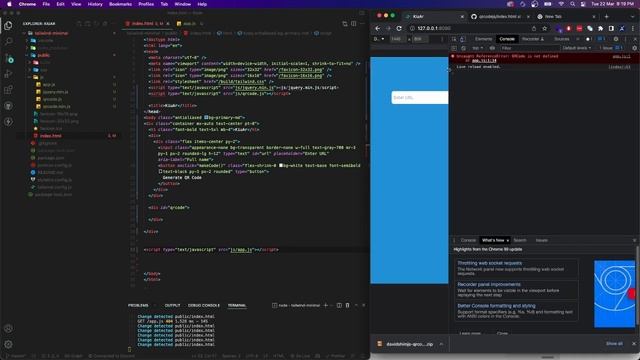The height and width of the screenshot is (360, 640).
Task: Activate DevTools inspect element picker
Action: 454,39
